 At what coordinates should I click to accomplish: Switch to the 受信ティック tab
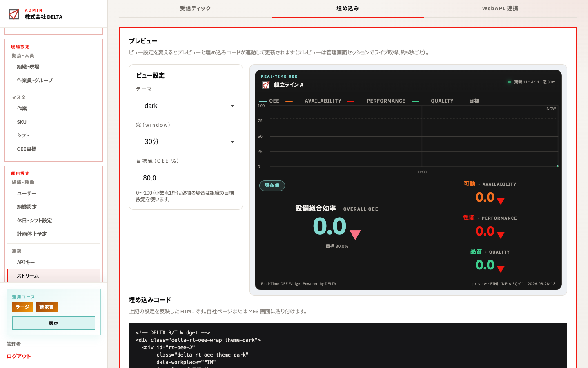(195, 8)
